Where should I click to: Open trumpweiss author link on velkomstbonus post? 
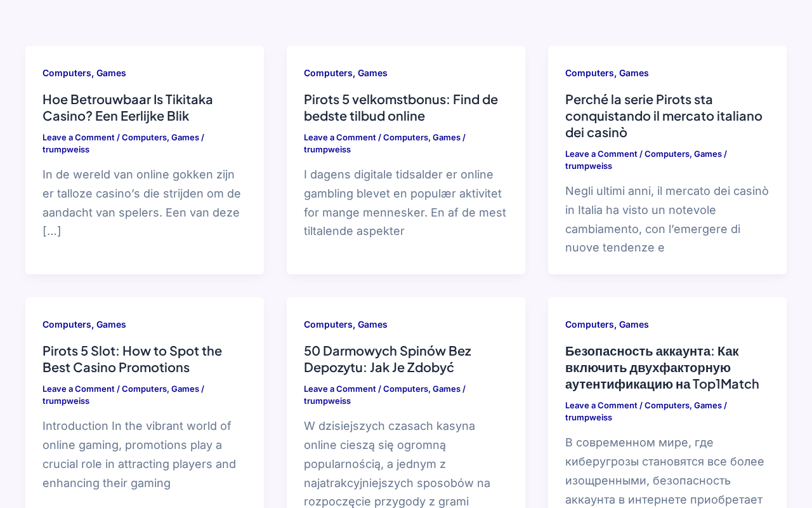point(327,149)
